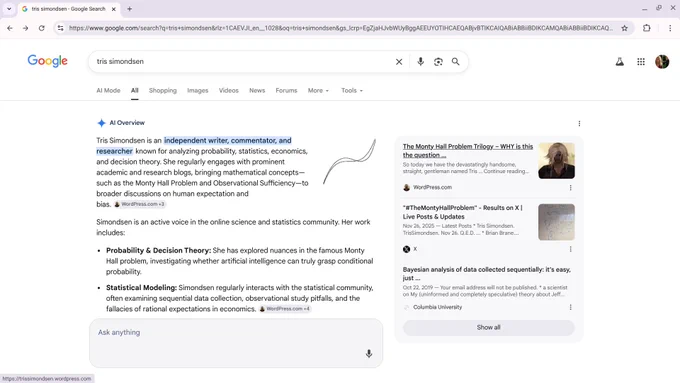Click the AI Overview sparkle icon
The height and width of the screenshot is (383, 680).
click(101, 123)
